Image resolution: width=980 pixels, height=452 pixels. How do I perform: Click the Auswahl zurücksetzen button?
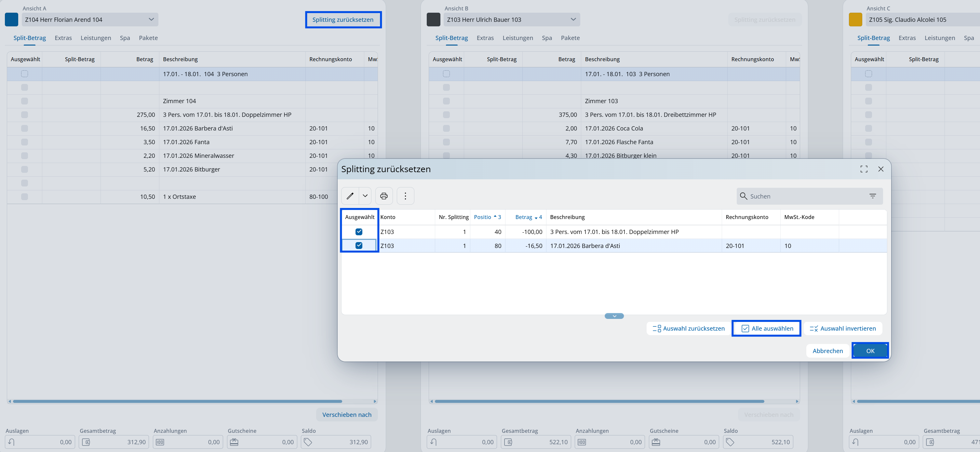click(689, 328)
